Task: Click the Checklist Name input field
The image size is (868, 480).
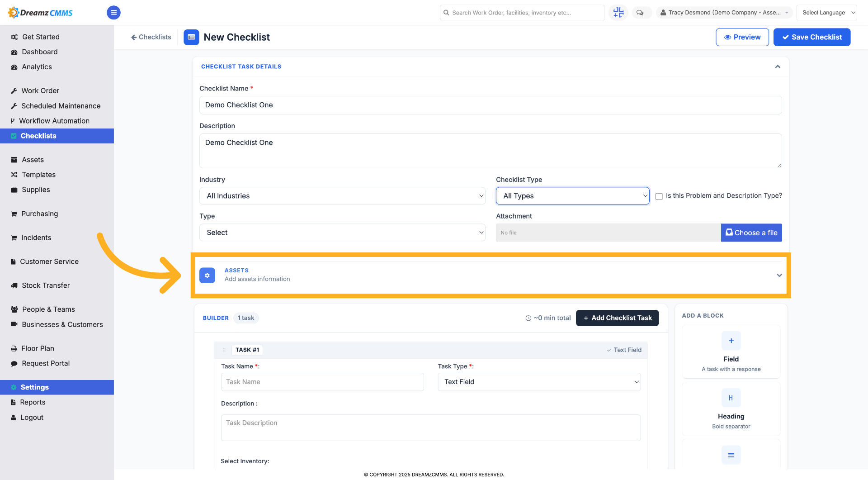Action: click(x=491, y=105)
